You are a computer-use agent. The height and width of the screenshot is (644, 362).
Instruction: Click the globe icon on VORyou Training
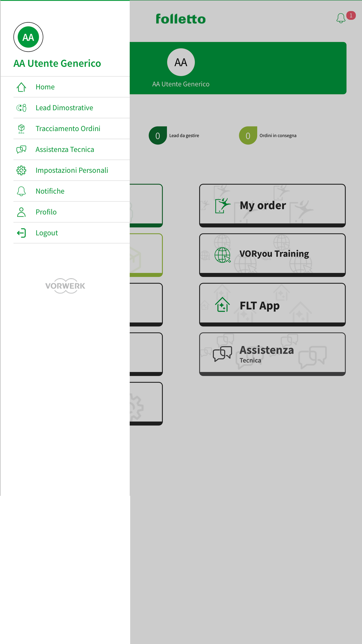(222, 255)
